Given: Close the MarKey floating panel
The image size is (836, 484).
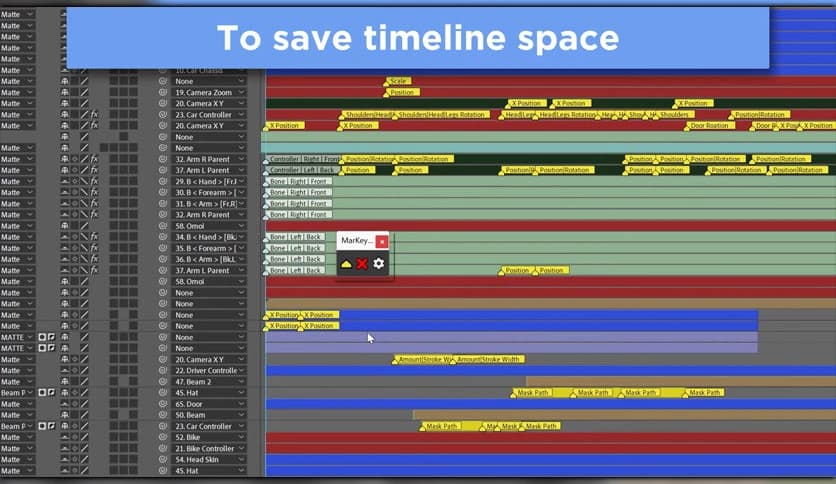Looking at the screenshot, I should tap(382, 241).
